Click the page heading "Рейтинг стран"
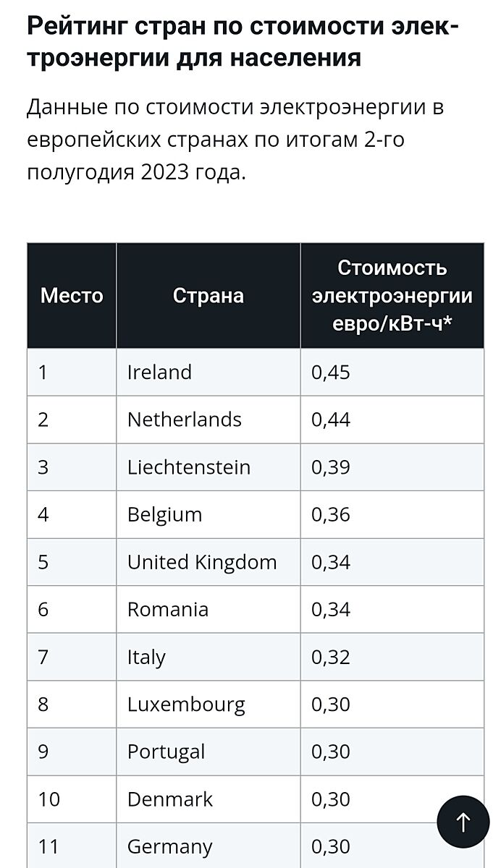Image resolution: width=493 pixels, height=868 pixels. tap(243, 42)
